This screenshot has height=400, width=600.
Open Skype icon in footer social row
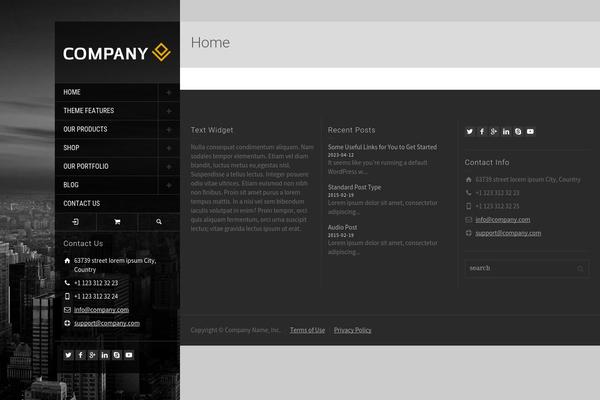[518, 132]
